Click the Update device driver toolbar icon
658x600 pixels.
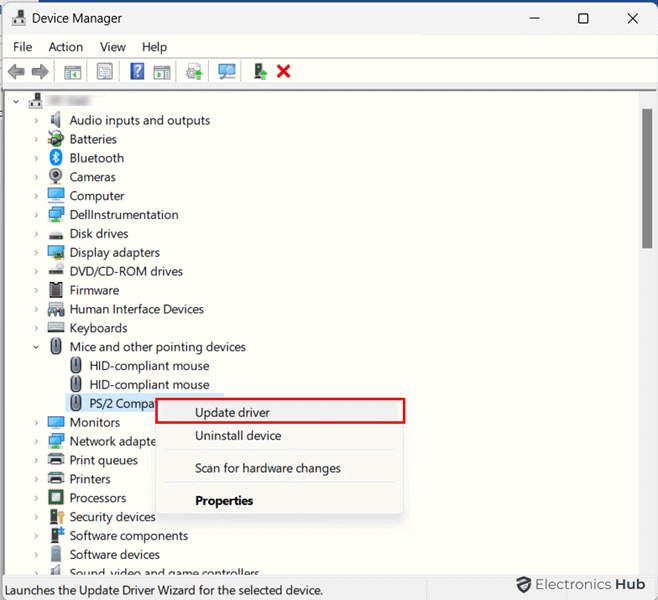point(194,72)
